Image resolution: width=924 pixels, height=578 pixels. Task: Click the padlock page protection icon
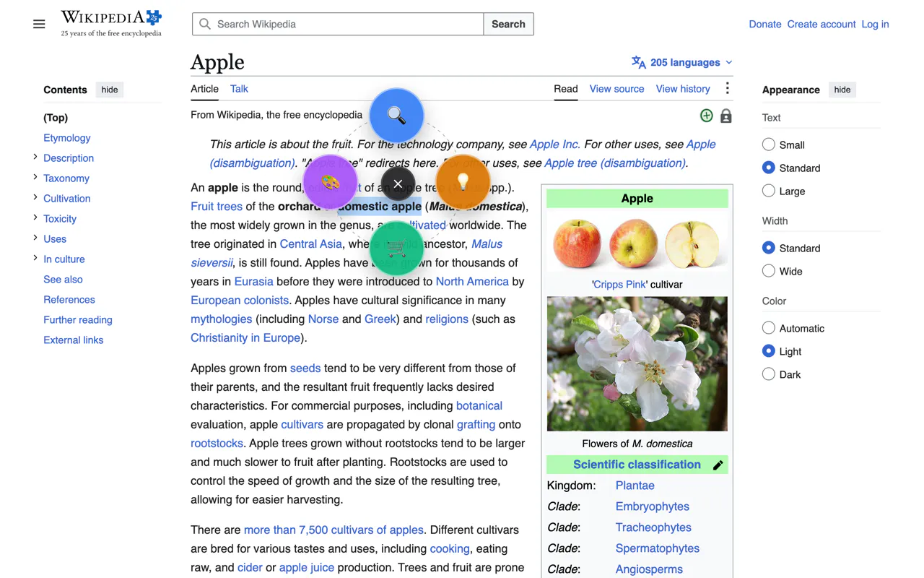pos(726,116)
